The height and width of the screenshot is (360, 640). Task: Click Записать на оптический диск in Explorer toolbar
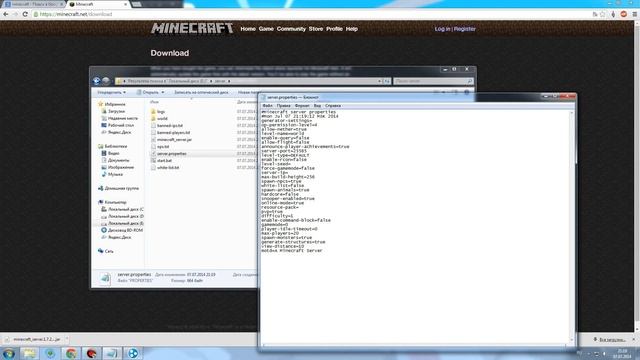tap(201, 92)
